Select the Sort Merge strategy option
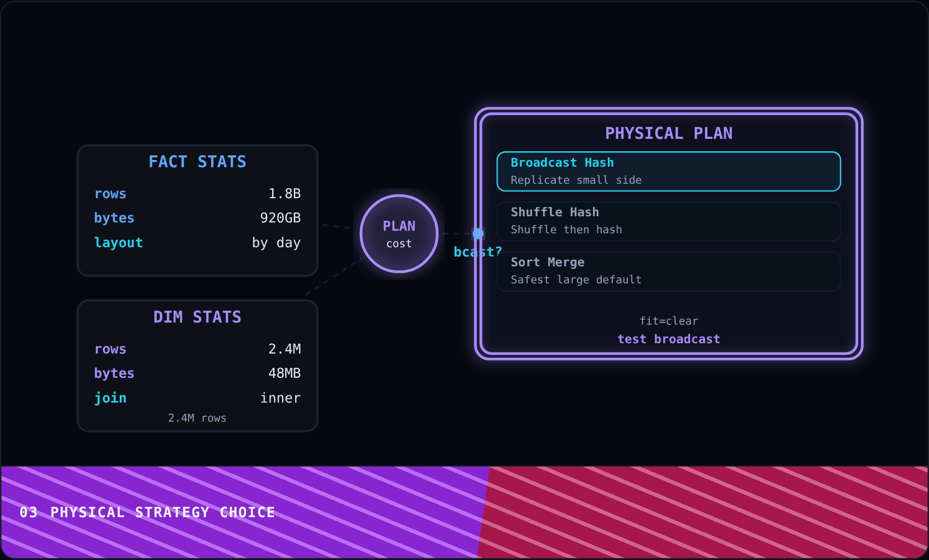929x560 pixels. pyautogui.click(x=668, y=271)
